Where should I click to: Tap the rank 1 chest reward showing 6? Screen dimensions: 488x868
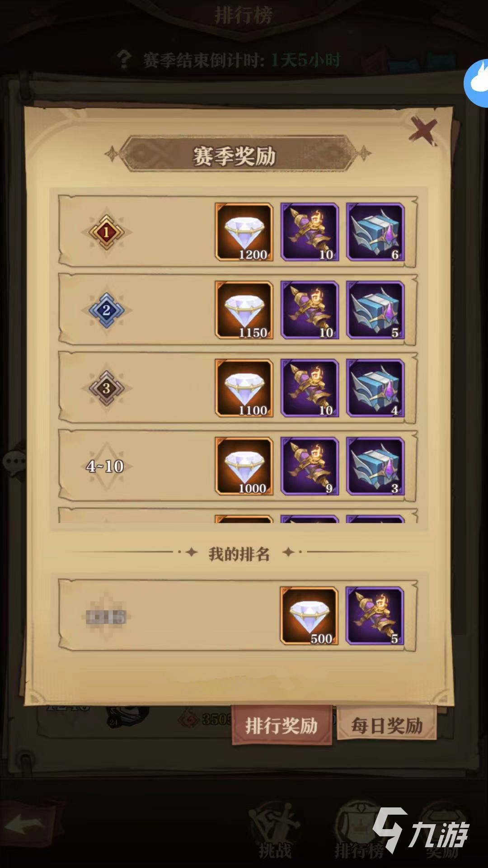point(375,232)
